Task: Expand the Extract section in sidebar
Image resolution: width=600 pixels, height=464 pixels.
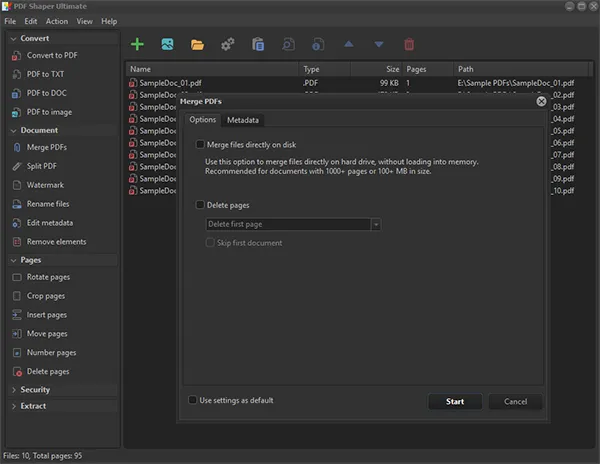Action: (x=33, y=406)
